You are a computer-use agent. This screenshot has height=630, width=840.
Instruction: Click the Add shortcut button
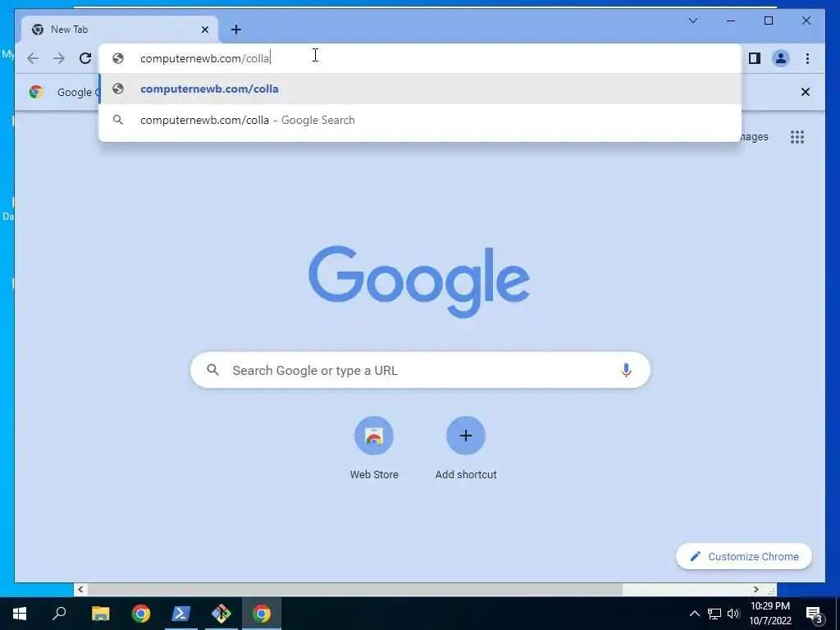tap(466, 449)
